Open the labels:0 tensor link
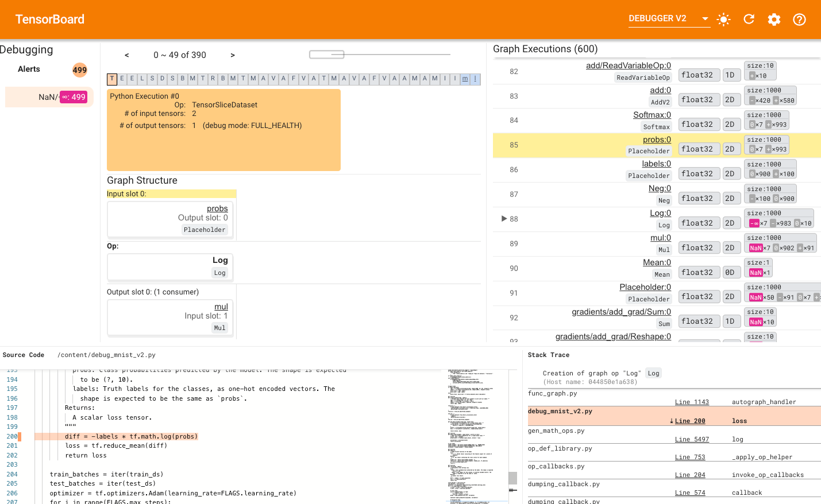This screenshot has height=504, width=821. tap(656, 164)
